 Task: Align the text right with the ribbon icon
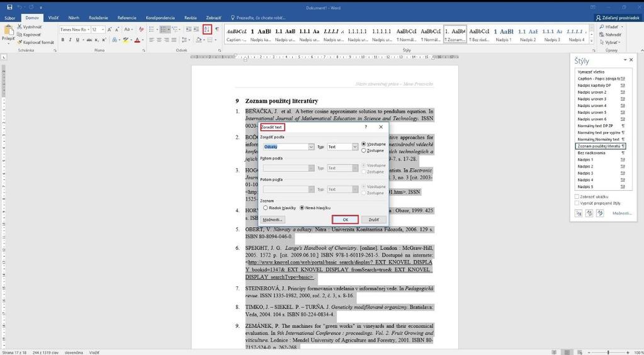[166, 40]
